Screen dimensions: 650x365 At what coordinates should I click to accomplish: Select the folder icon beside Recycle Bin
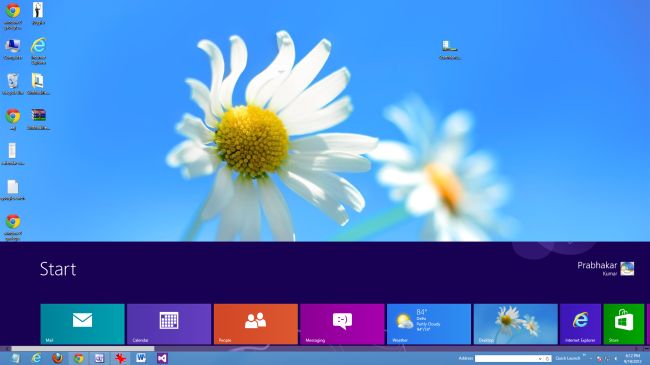pyautogui.click(x=38, y=84)
